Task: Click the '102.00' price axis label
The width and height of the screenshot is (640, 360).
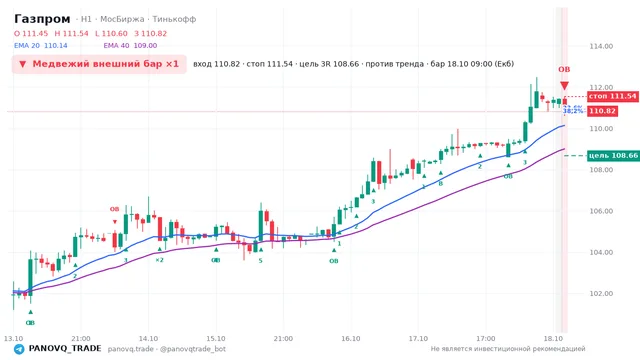Action: 601,293
